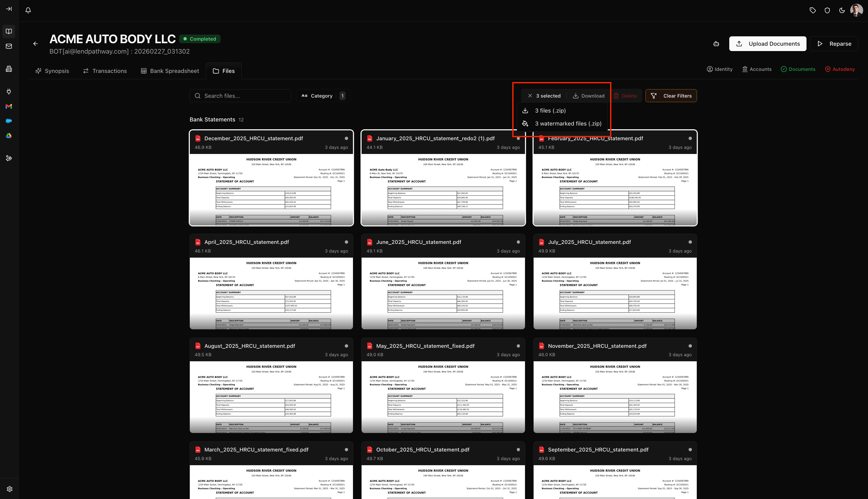This screenshot has width=868, height=499.
Task: Click the Reparse button
Action: click(x=834, y=44)
